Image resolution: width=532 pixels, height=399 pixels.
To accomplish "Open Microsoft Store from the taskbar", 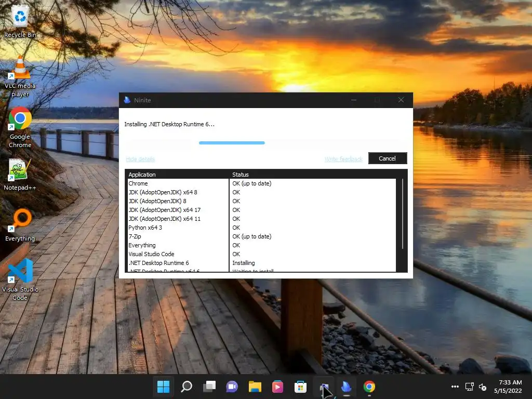I will [300, 387].
